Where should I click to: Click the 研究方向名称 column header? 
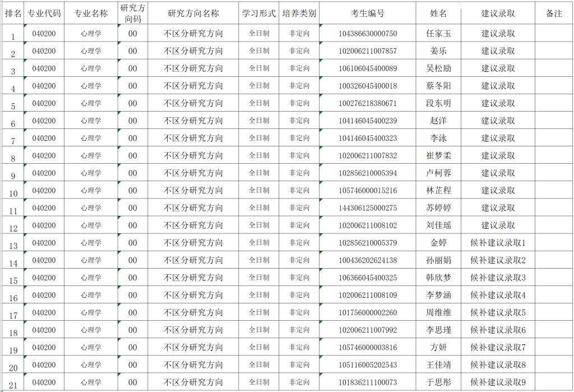[x=193, y=13]
